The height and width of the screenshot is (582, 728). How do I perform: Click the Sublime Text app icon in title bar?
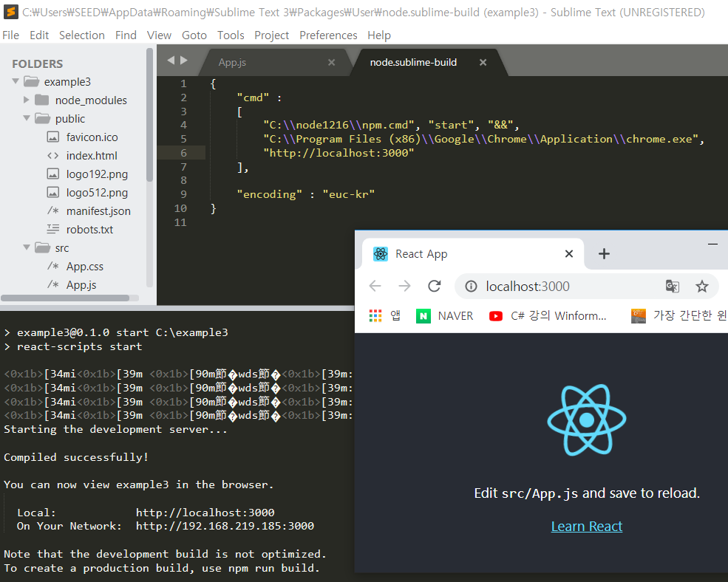click(x=10, y=12)
